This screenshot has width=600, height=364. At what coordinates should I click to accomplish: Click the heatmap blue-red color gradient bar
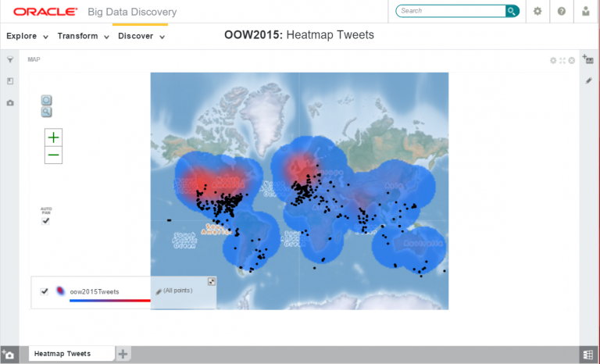point(110,301)
